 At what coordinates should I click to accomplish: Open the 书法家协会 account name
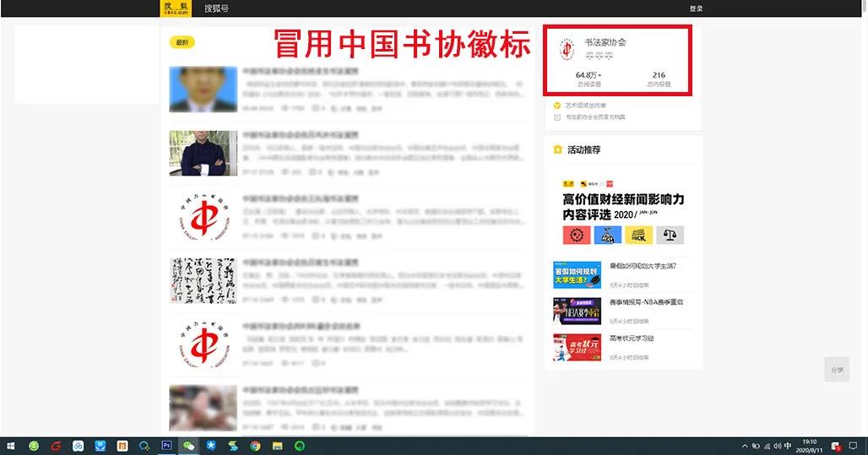point(605,42)
